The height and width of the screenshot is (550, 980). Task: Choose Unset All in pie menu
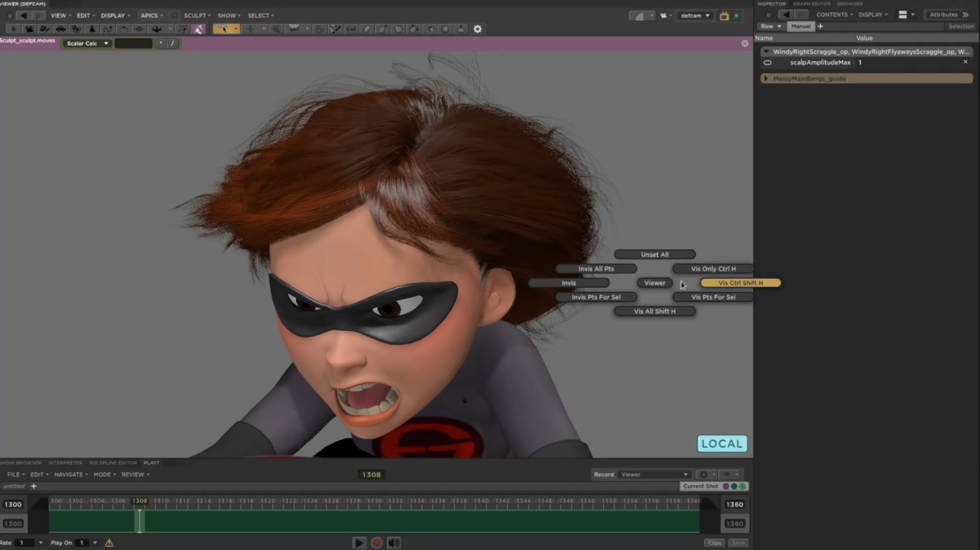(x=655, y=255)
